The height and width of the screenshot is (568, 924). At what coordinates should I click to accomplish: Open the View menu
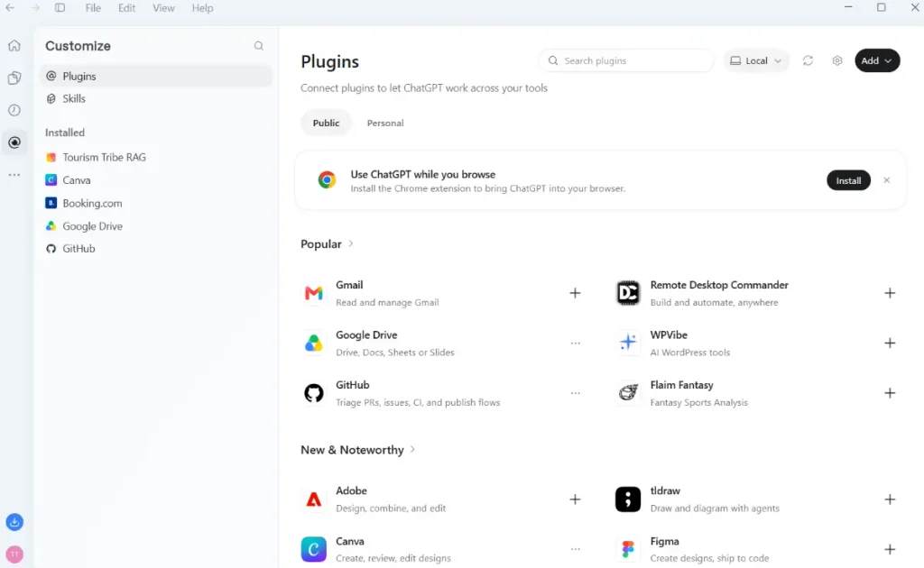[164, 8]
